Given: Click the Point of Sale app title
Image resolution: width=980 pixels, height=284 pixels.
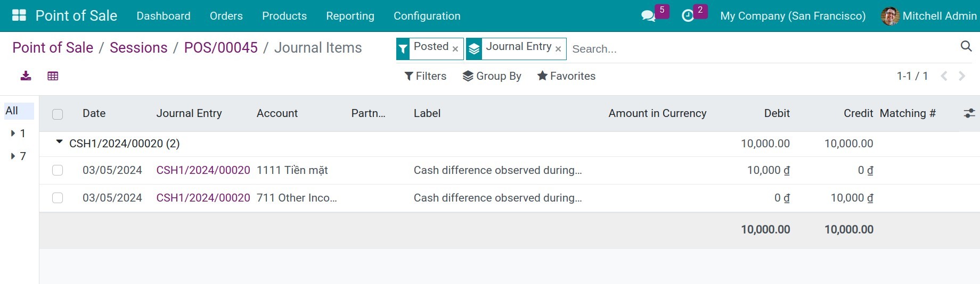Looking at the screenshot, I should 76,15.
